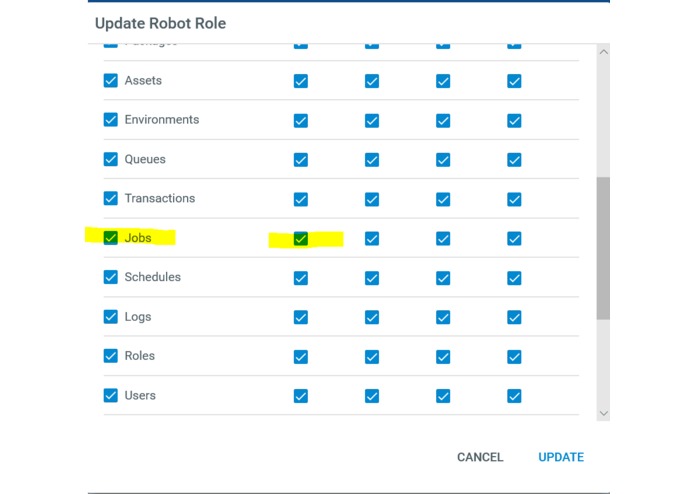
Task: Click the scrollbar up arrow
Action: (x=603, y=52)
